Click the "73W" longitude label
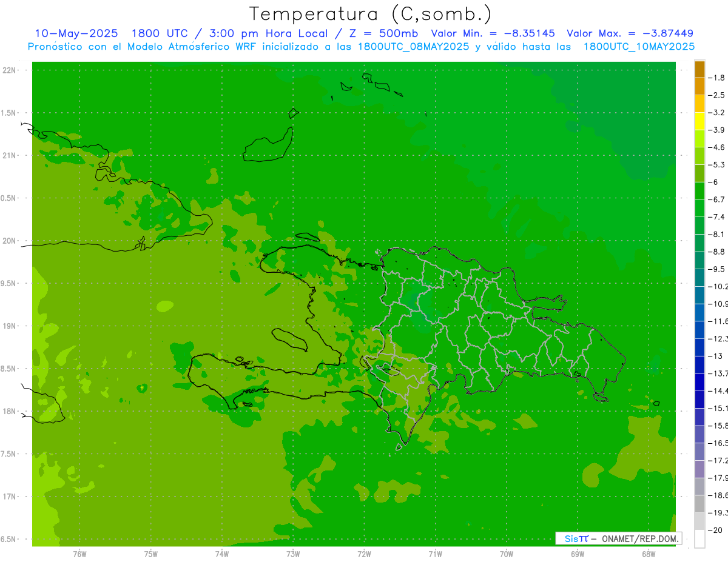This screenshot has width=728, height=562. [x=293, y=554]
